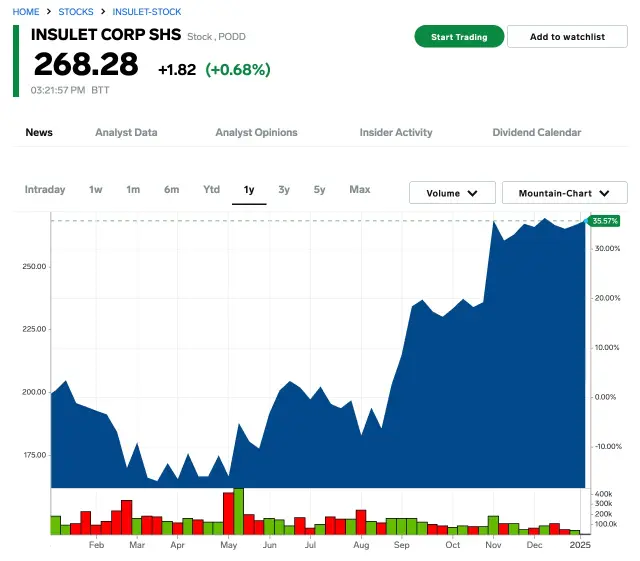The width and height of the screenshot is (640, 561).
Task: Add Insulet stock to watchlist
Action: click(567, 37)
